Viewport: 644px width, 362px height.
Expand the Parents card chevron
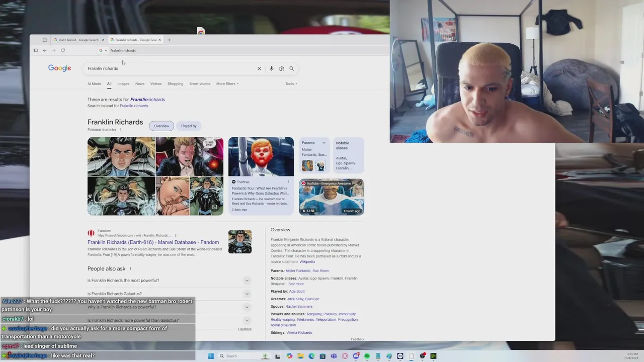(x=324, y=143)
